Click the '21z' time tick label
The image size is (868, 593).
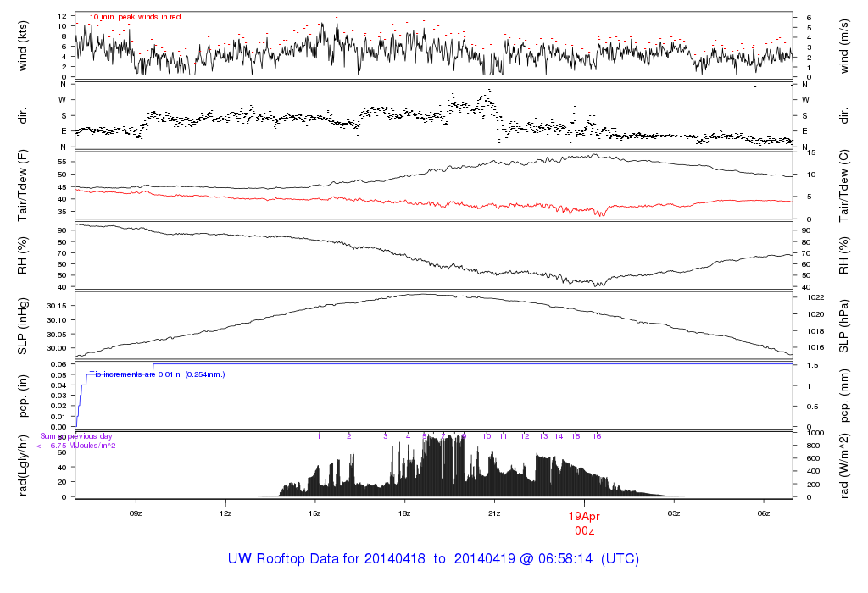494,513
